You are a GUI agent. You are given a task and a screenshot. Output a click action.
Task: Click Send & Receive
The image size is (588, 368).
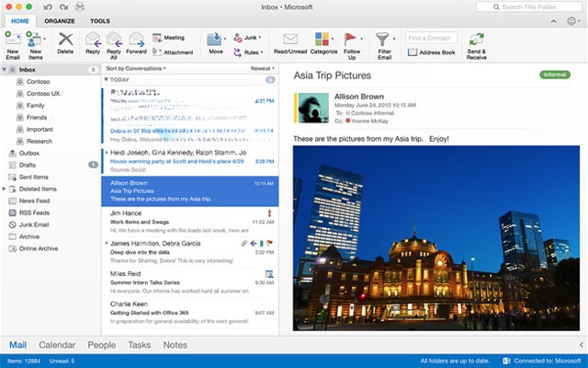coord(476,45)
